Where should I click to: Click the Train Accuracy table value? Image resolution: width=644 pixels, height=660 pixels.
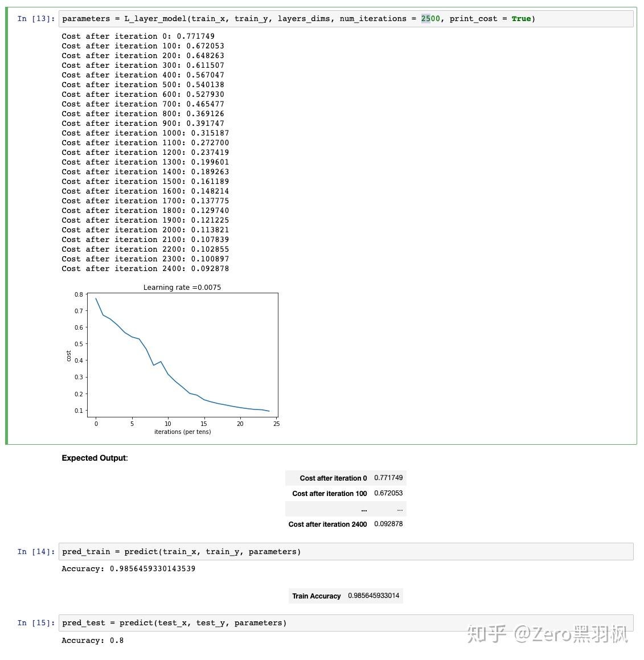point(374,596)
